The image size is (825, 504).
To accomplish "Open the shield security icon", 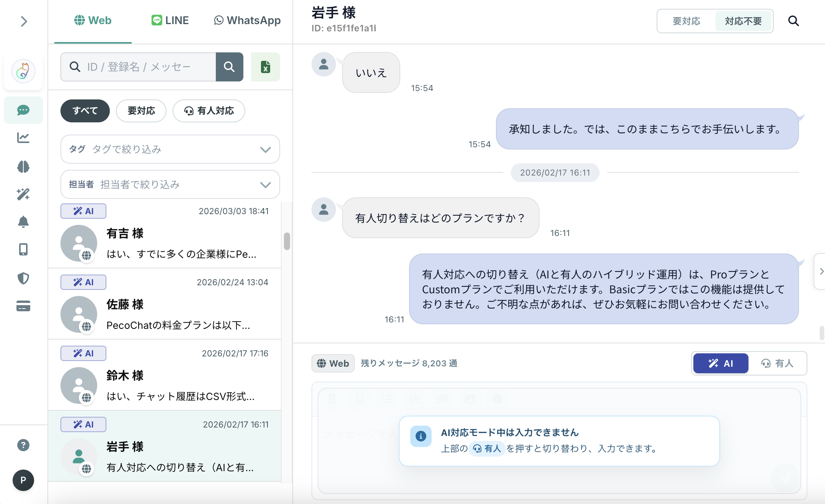I will pos(23,278).
